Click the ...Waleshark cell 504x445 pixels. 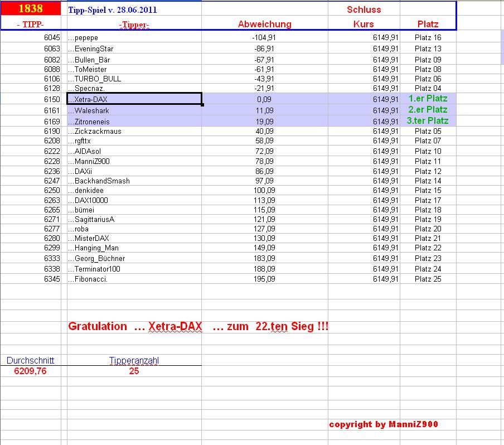coord(134,110)
